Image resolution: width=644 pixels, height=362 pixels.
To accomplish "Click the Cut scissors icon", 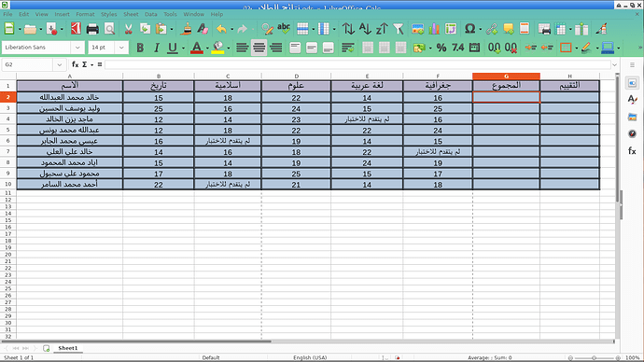I will click(129, 29).
